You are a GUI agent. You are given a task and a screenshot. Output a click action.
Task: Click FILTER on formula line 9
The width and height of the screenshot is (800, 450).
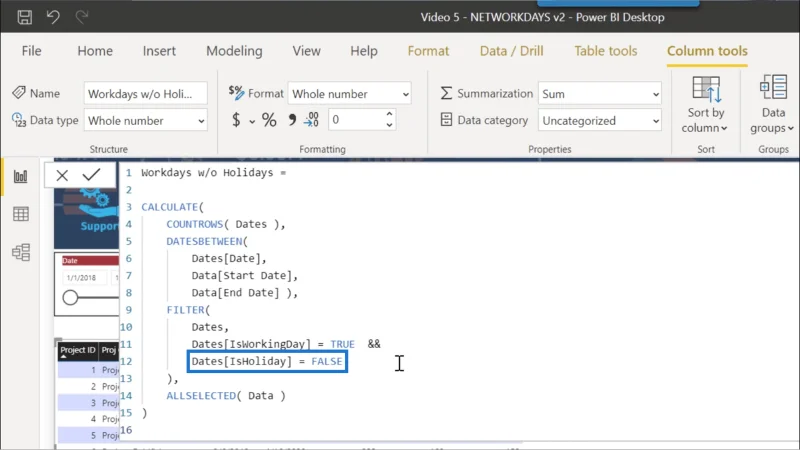[185, 310]
